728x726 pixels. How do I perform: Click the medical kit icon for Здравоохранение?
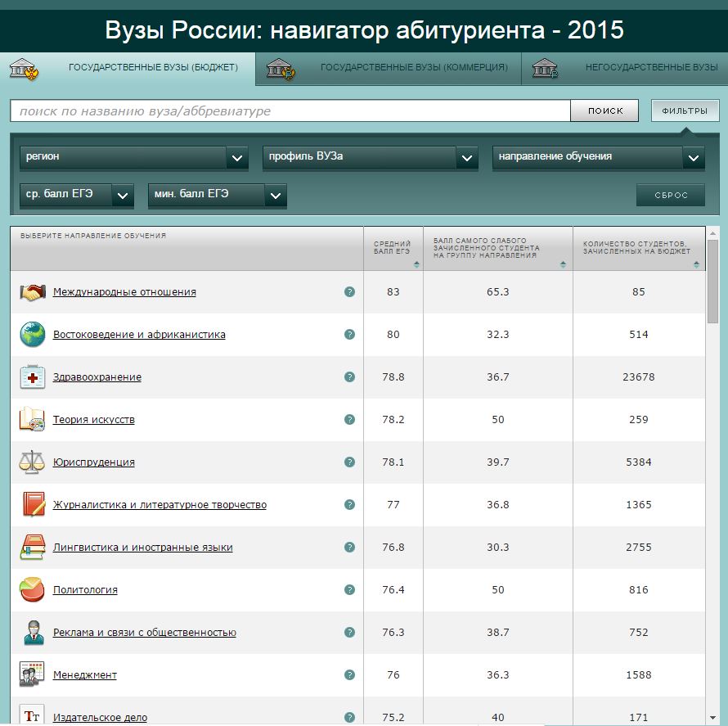32,377
